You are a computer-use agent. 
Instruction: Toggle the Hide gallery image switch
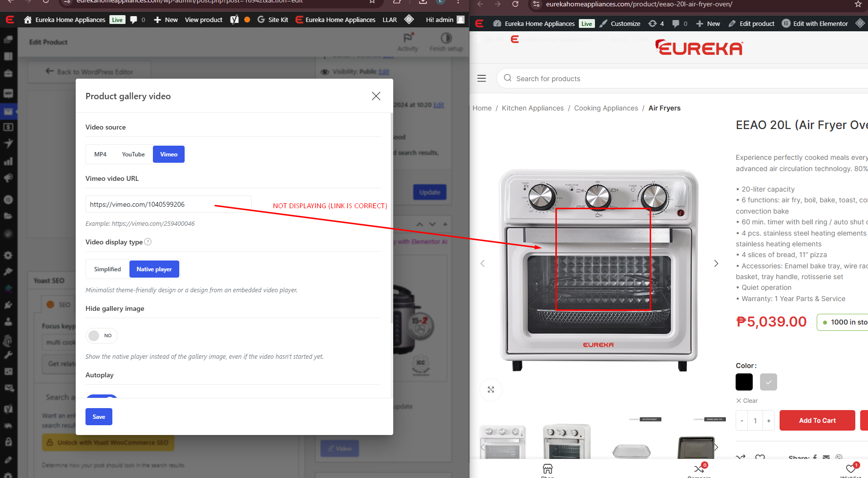(102, 336)
